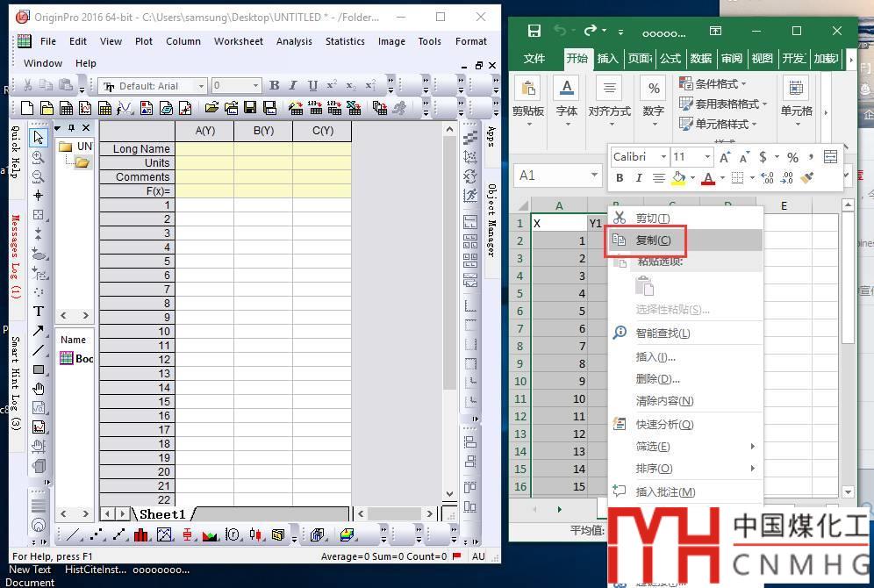Toggle Italic in Origin format toolbar

click(293, 85)
